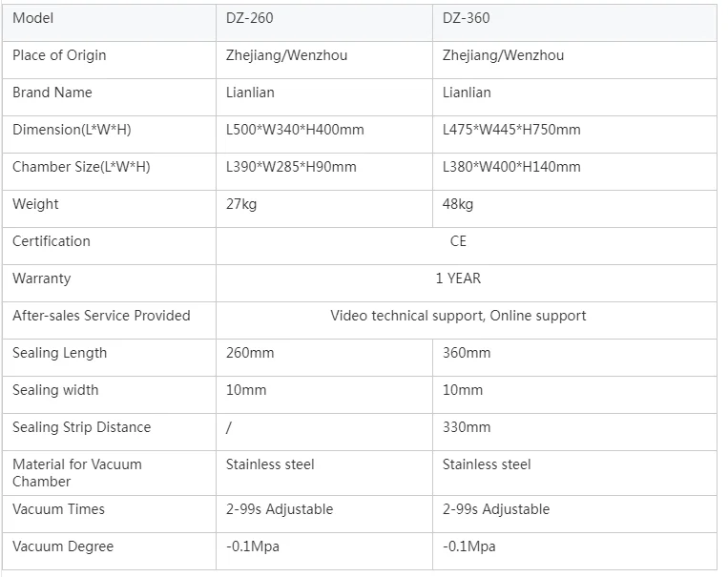The image size is (728, 577).
Task: Click the Vacuum Degree row label
Action: [x=63, y=546]
